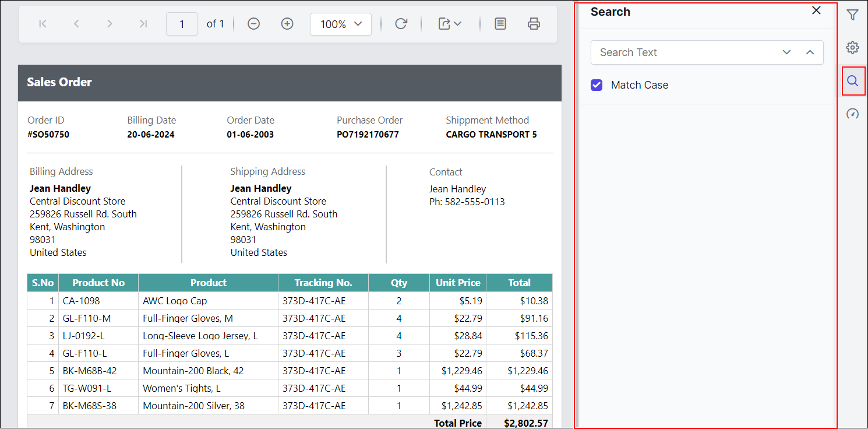The width and height of the screenshot is (868, 429).
Task: Zoom out of the report page
Action: 253,24
